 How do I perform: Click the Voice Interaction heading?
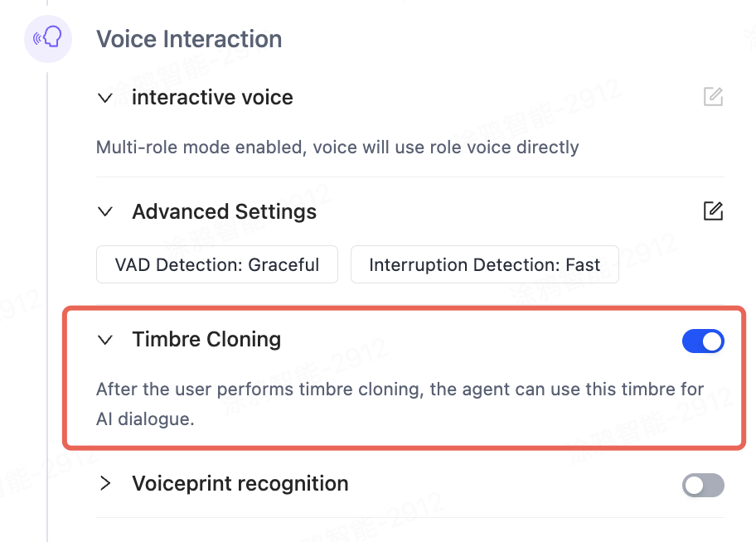tap(189, 39)
